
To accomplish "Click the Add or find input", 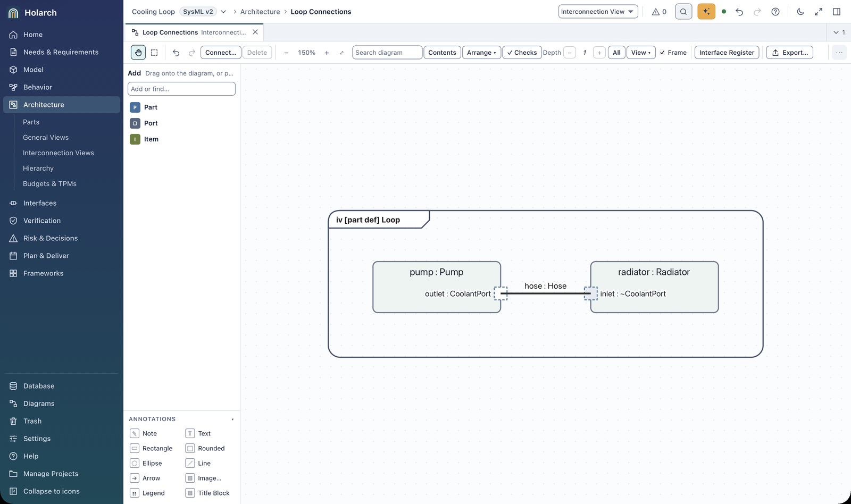I will pyautogui.click(x=181, y=89).
